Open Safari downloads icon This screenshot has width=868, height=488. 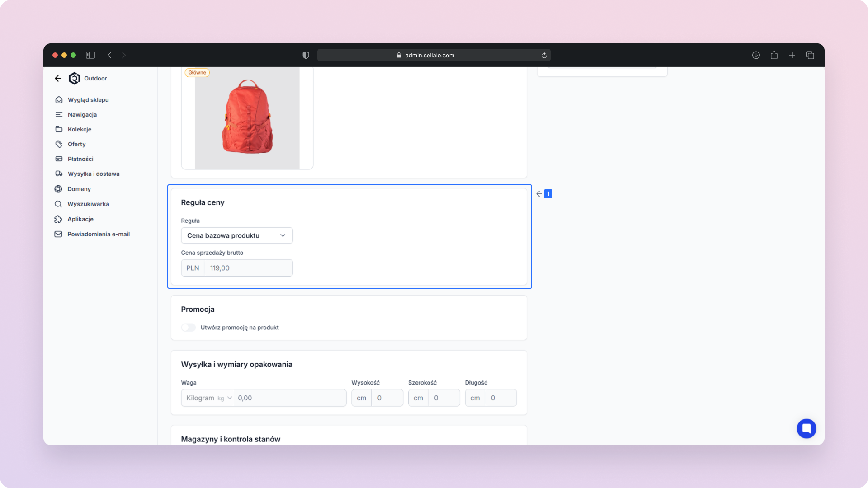pyautogui.click(x=756, y=55)
